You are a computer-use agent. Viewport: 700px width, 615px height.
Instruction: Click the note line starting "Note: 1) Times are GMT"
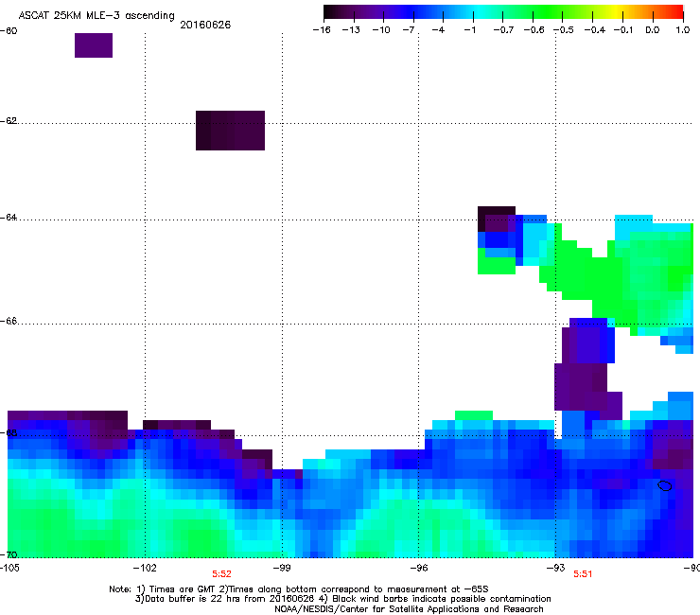299,589
